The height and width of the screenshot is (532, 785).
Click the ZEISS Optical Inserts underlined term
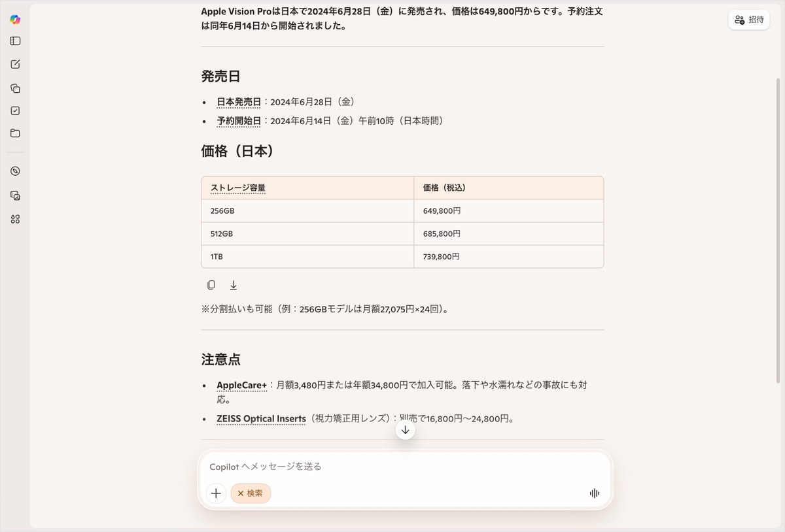point(262,418)
